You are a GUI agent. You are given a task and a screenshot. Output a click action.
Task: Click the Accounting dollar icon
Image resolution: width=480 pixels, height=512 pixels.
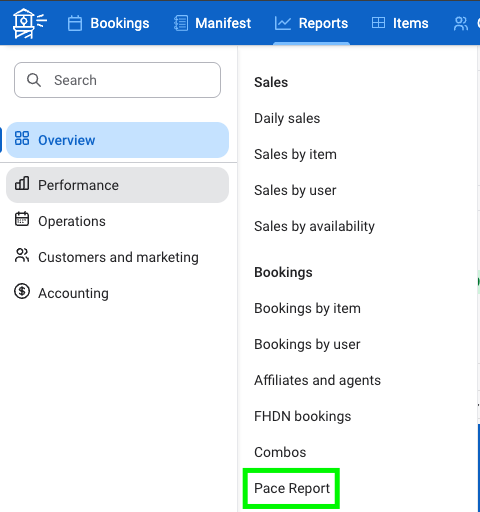pos(22,291)
